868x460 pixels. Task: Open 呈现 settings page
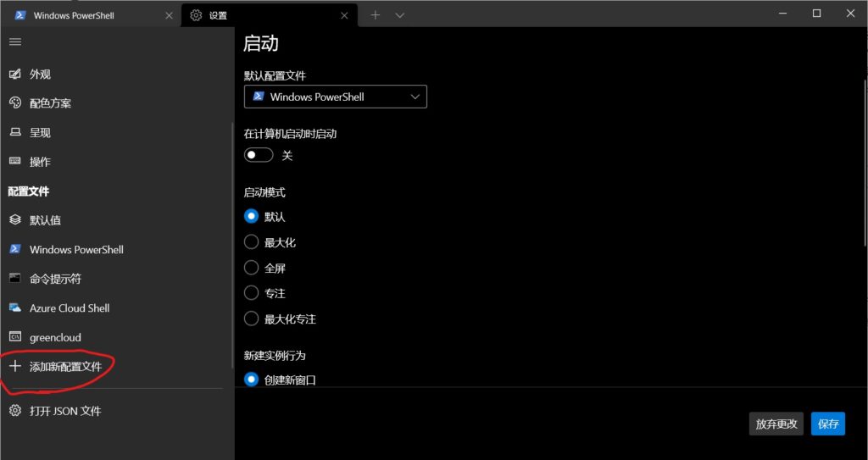pyautogui.click(x=115, y=132)
